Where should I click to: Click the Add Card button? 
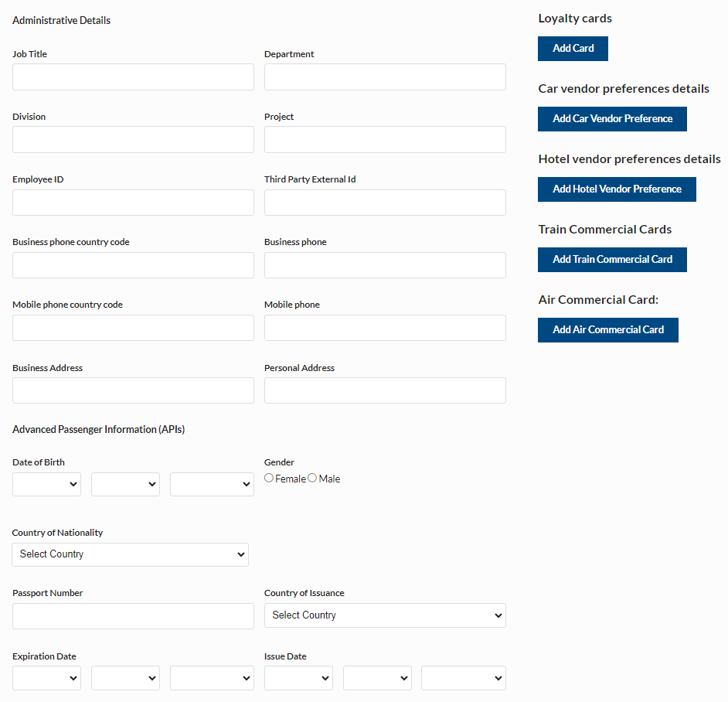[x=573, y=48]
